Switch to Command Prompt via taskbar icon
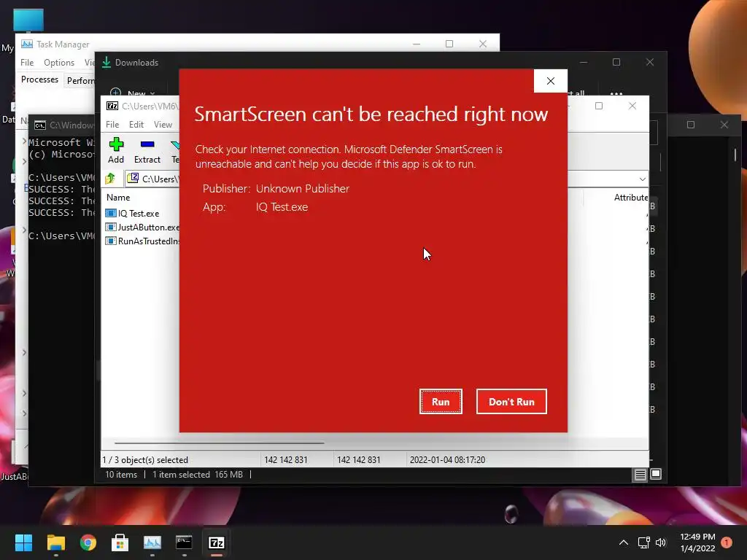This screenshot has width=747, height=560. [185, 542]
